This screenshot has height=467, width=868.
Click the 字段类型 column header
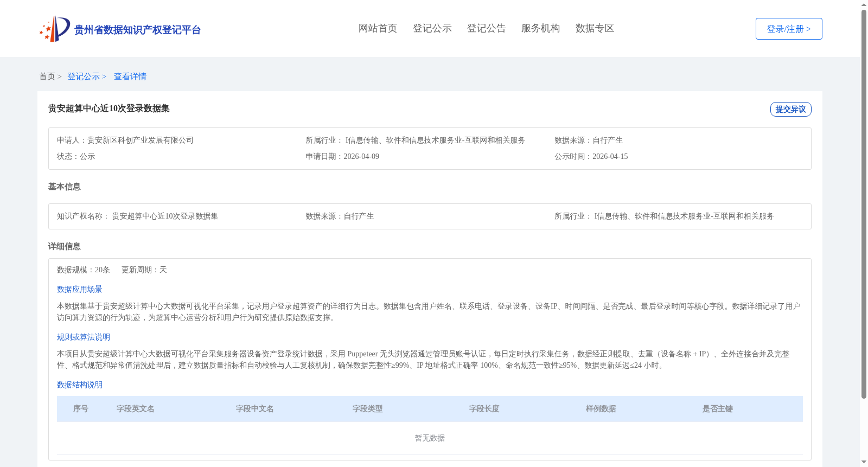(x=368, y=409)
